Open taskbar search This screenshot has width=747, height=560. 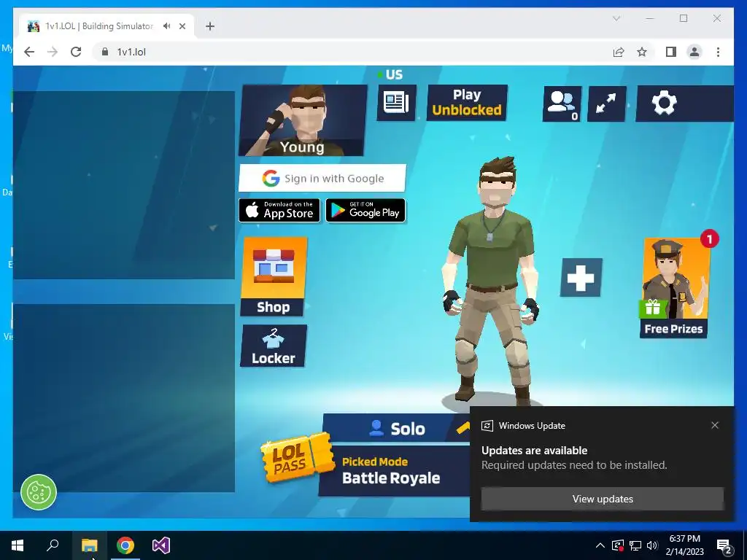(53, 545)
